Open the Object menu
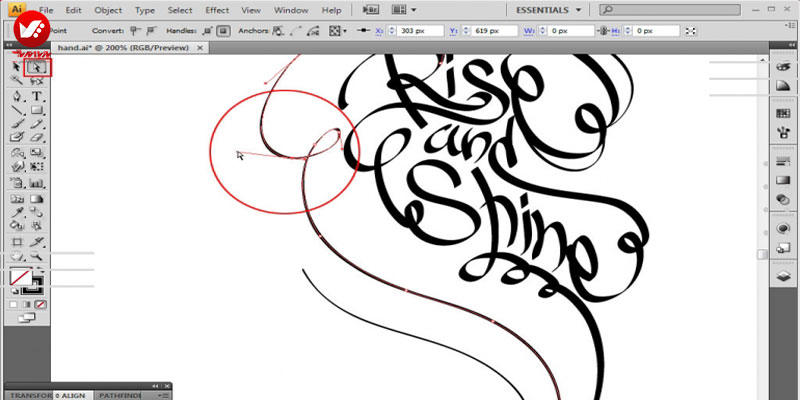Image resolution: width=800 pixels, height=400 pixels. tap(108, 10)
